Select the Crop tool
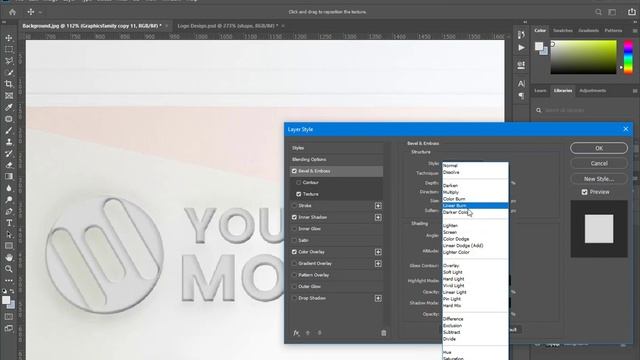The image size is (640, 360). pos(9,84)
